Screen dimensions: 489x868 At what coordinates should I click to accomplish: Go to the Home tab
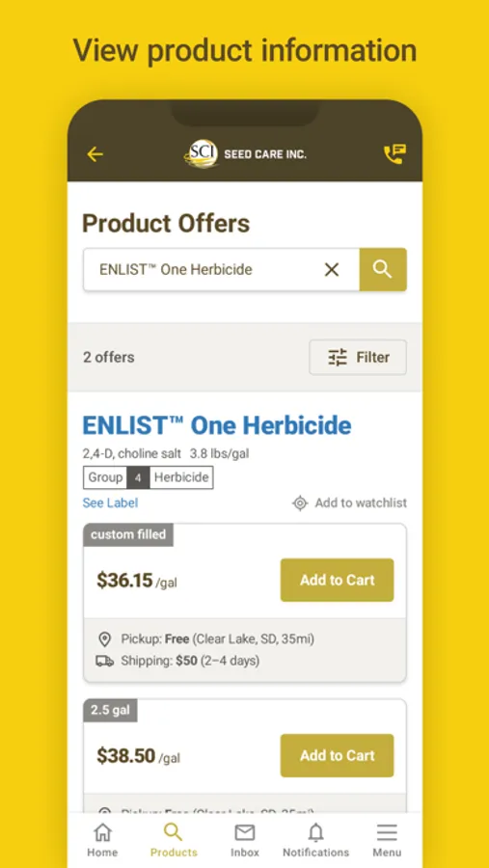tap(102, 840)
